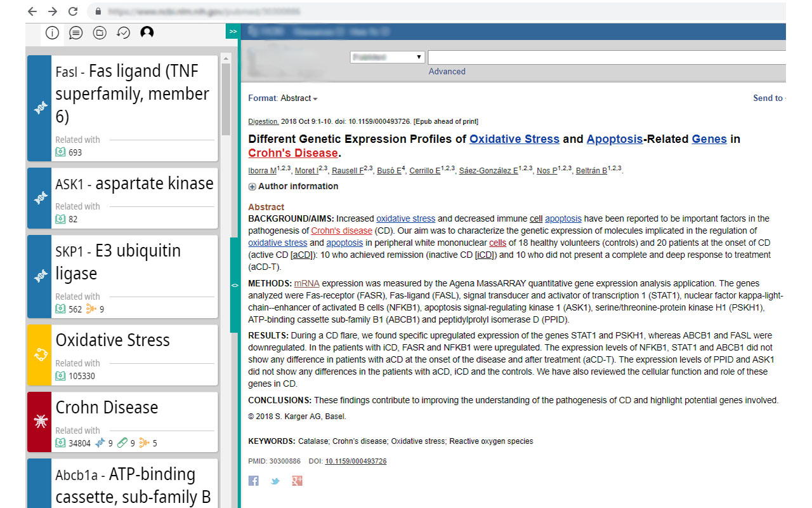The height and width of the screenshot is (508, 812).
Task: Open the Crohn Disease card
Action: 122,422
